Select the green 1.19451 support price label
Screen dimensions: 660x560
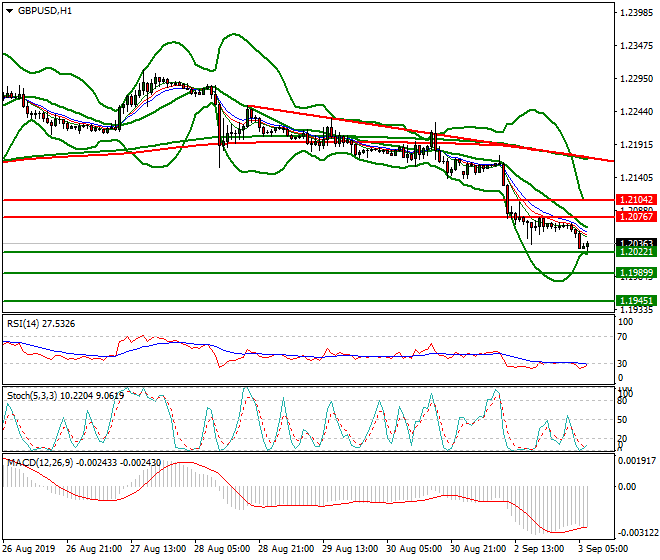tap(636, 301)
